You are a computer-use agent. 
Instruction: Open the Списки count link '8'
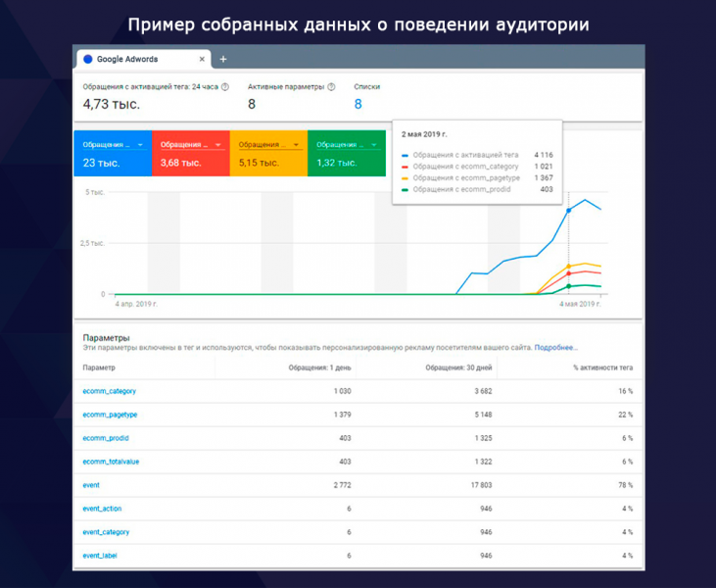click(x=358, y=104)
